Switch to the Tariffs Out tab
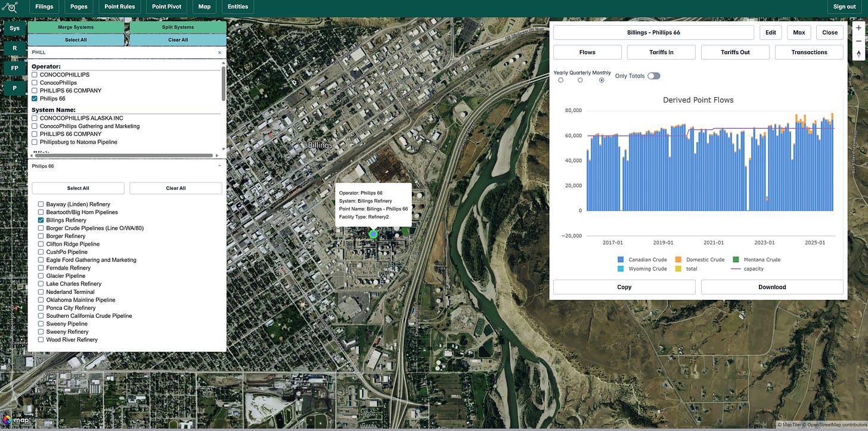The height and width of the screenshot is (431, 868). (x=735, y=52)
